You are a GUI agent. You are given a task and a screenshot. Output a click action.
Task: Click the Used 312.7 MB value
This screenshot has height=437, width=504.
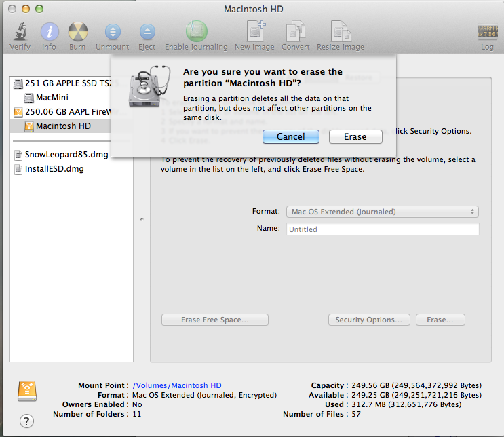click(x=406, y=404)
